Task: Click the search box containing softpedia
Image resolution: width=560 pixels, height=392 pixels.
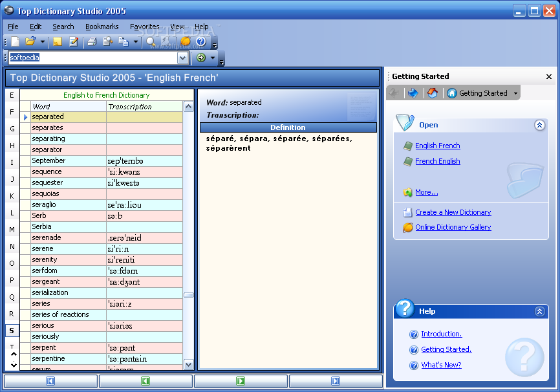Action: [x=93, y=58]
